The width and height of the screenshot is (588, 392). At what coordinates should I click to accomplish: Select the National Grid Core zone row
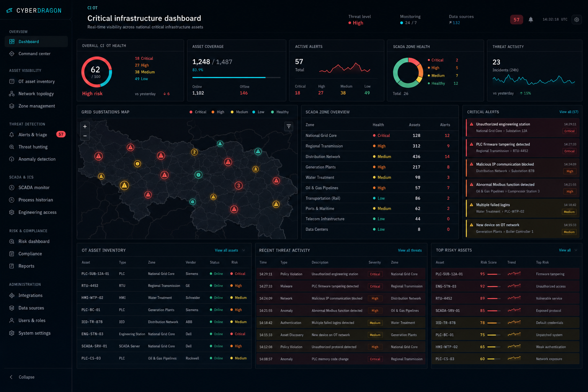[x=379, y=136]
